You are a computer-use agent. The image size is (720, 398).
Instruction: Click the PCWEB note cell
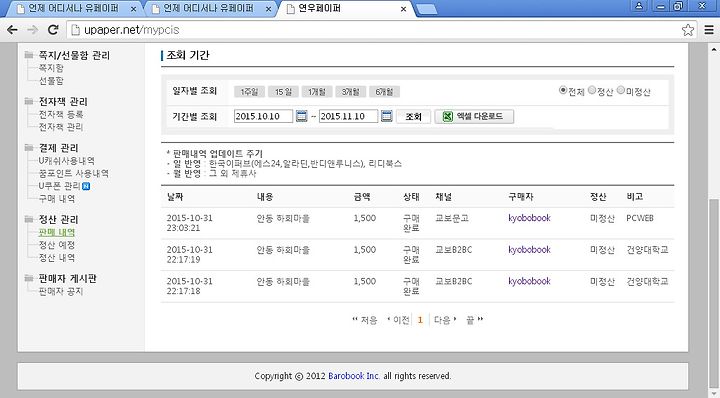(640, 218)
